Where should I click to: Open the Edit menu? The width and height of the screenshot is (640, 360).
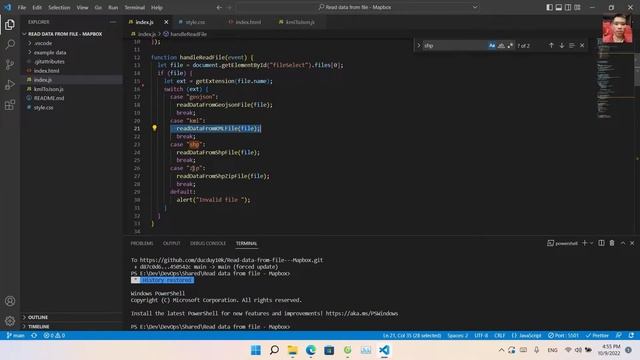37,7
